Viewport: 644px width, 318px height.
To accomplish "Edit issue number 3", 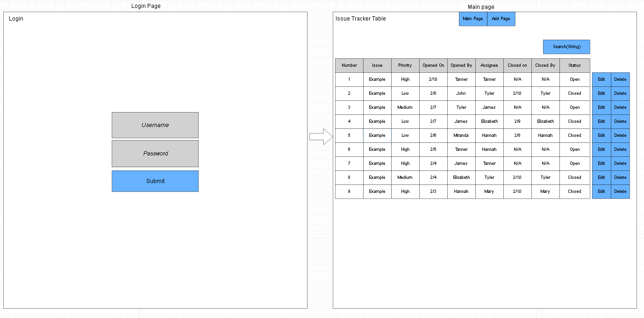I will [601, 107].
